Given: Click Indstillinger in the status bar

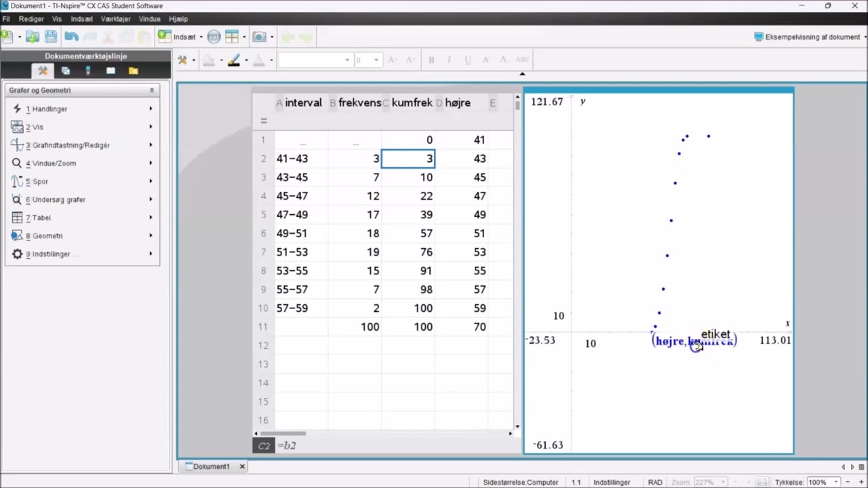Looking at the screenshot, I should 612,483.
